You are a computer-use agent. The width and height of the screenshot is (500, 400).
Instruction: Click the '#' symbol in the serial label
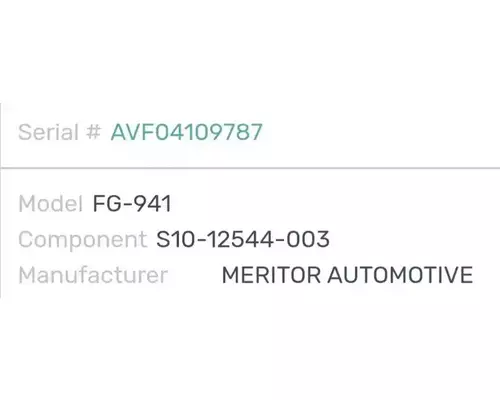pos(93,131)
